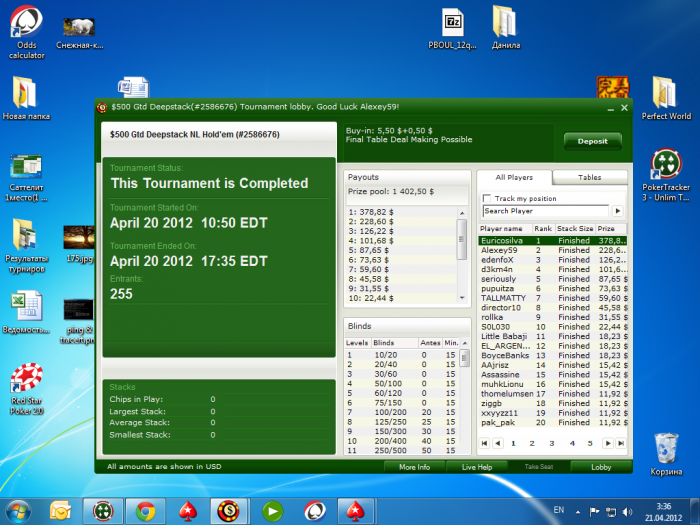The image size is (700, 525).
Task: Open the Данила folder on the desktop
Action: (x=505, y=27)
